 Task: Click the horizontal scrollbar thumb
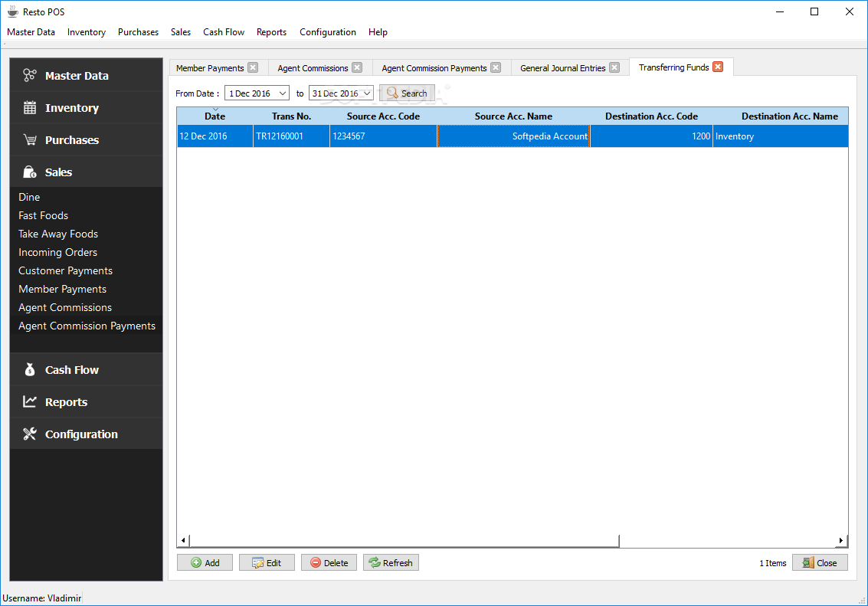[404, 540]
